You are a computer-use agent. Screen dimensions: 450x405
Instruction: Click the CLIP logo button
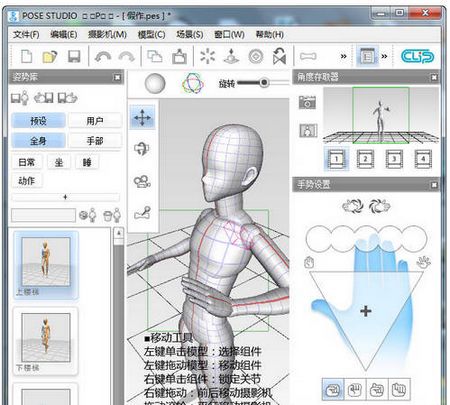pos(417,56)
